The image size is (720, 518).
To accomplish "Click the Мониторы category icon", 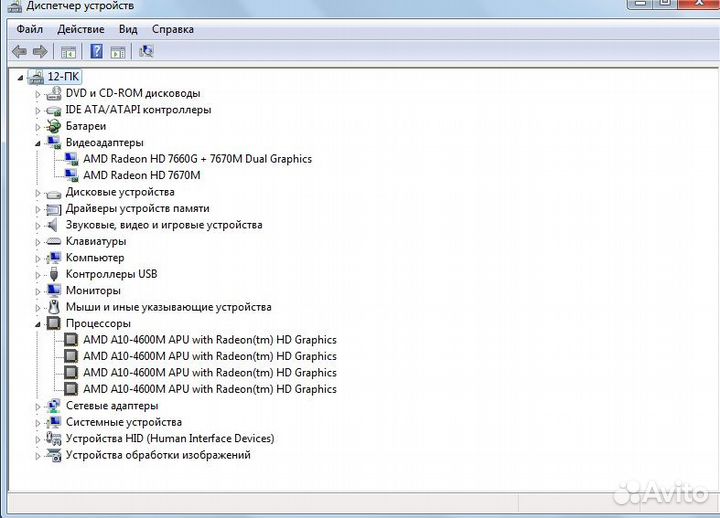I will pyautogui.click(x=54, y=290).
